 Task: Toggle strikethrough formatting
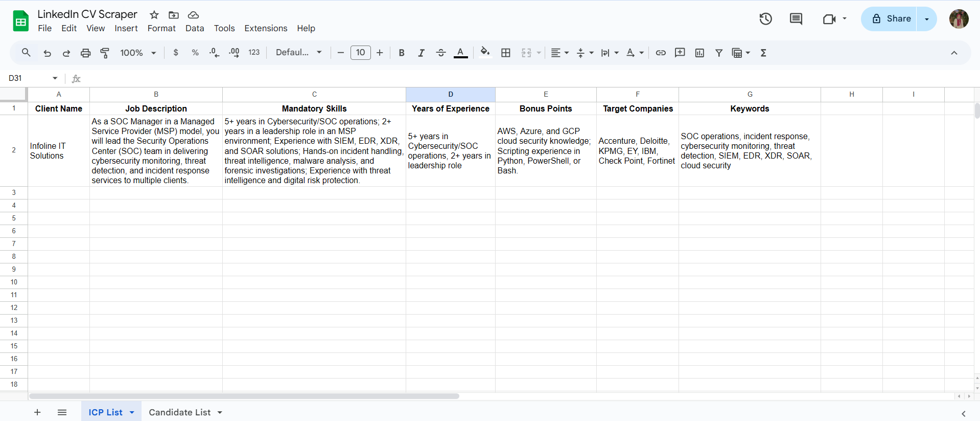tap(440, 53)
